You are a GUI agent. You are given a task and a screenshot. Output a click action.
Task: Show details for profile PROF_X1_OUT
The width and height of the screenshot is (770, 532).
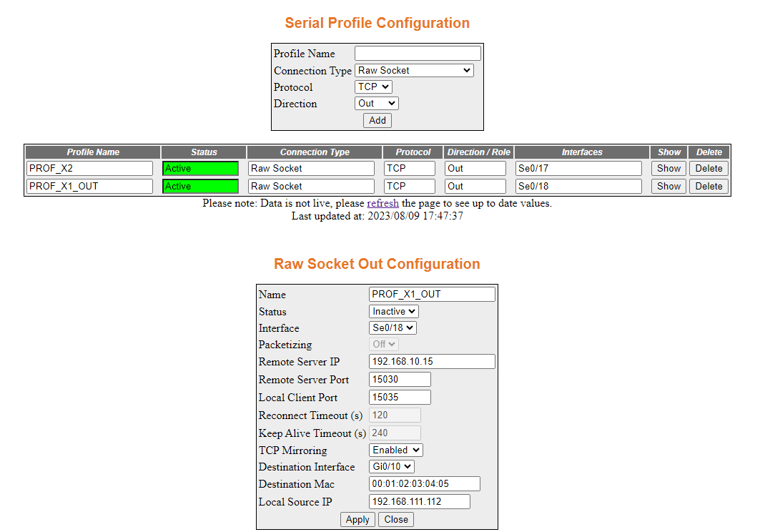coord(668,186)
